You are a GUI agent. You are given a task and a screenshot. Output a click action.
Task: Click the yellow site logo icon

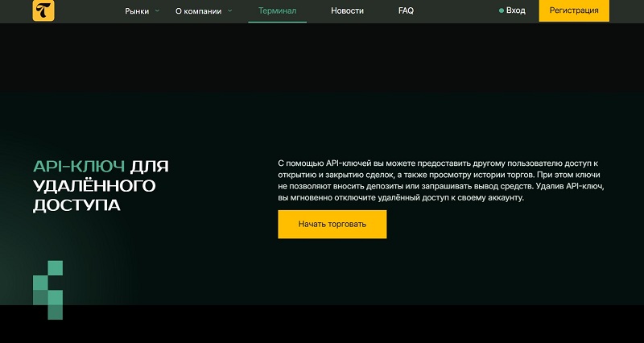click(43, 11)
